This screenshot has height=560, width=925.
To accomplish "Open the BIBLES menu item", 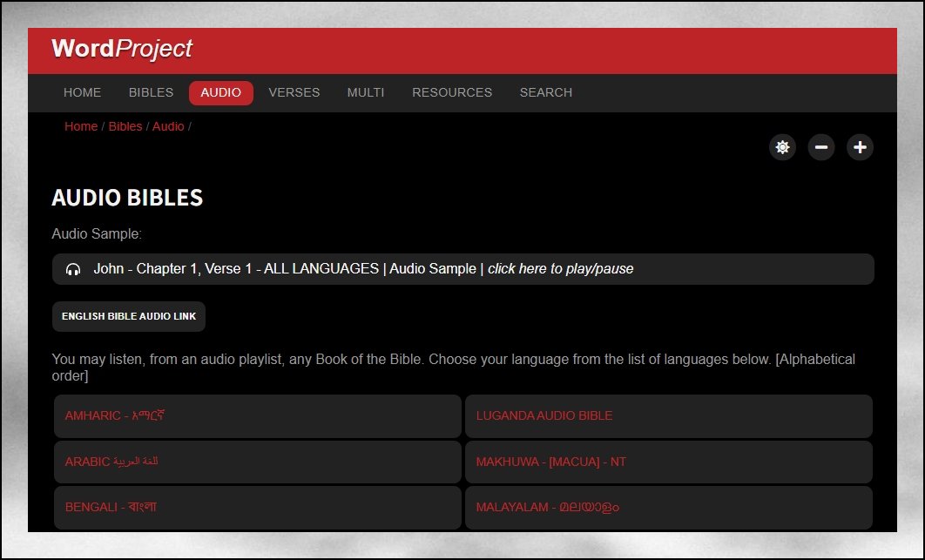I will coord(151,92).
